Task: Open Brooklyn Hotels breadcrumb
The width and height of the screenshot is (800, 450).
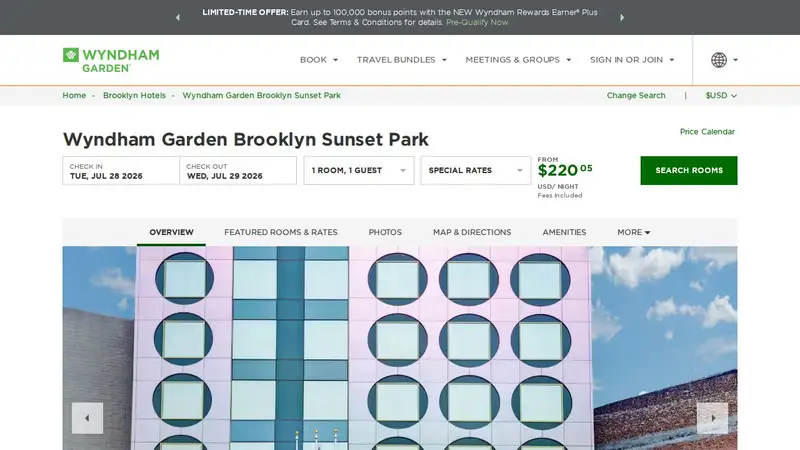Action: (x=134, y=95)
